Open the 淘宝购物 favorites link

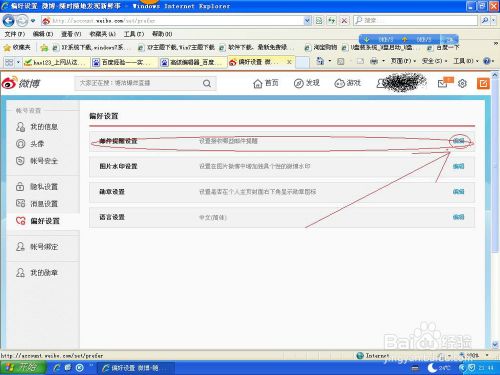321,48
